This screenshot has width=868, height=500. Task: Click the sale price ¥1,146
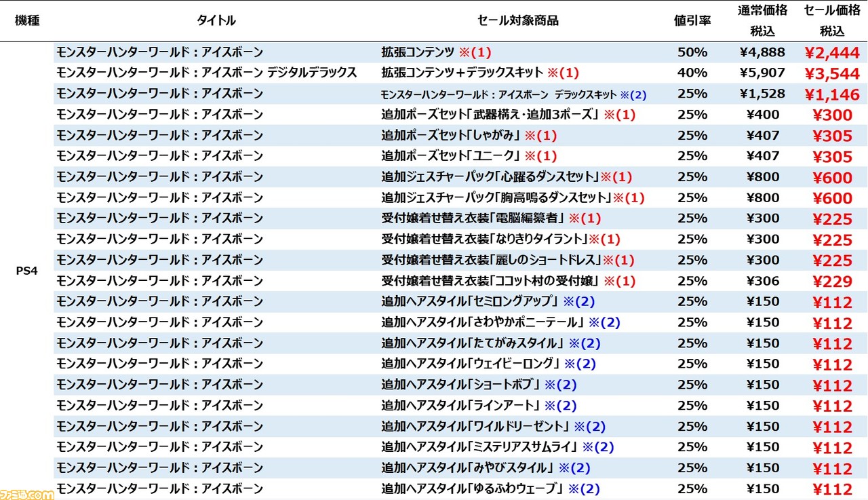coord(832,94)
